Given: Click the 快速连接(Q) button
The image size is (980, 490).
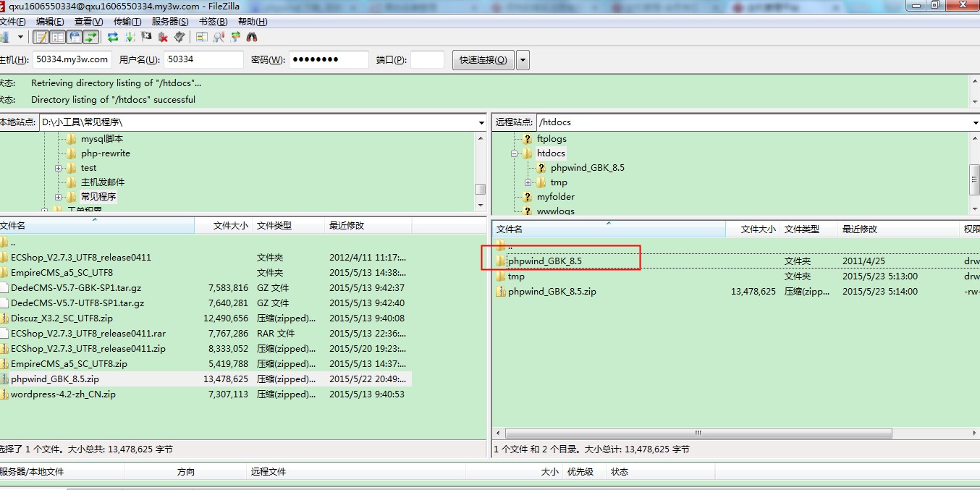Looking at the screenshot, I should click(x=483, y=59).
